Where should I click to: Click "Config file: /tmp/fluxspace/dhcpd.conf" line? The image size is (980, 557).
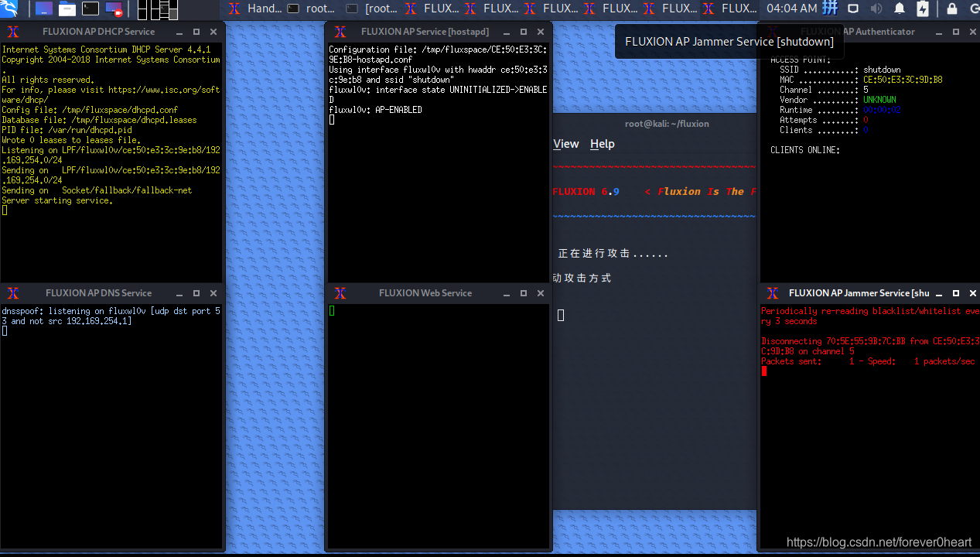coord(90,110)
